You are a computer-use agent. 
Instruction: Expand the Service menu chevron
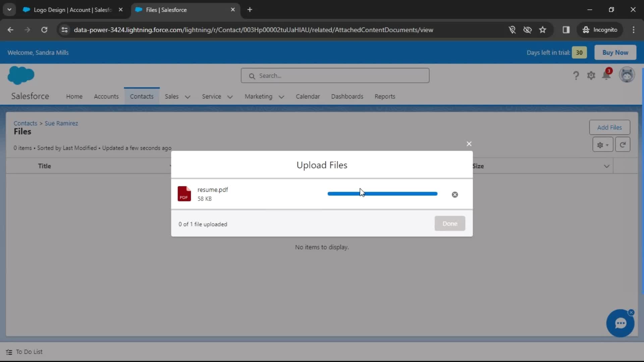230,97
